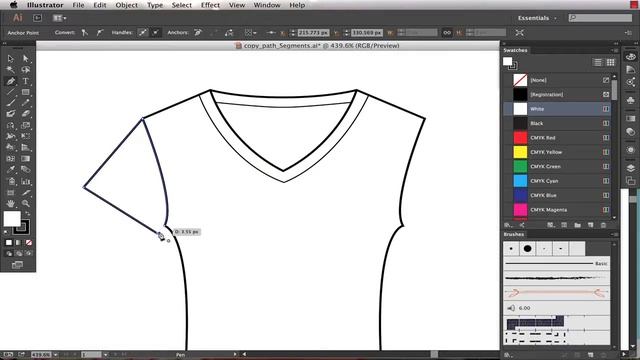
Task: Pick the Line Segment tool
Action: [x=11, y=92]
